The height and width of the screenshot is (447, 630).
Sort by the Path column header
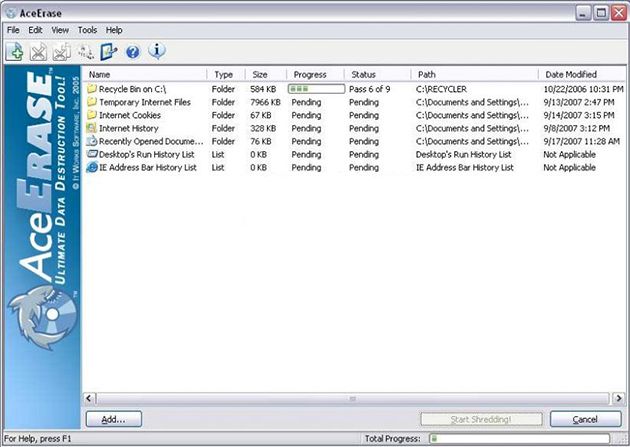(x=475, y=74)
